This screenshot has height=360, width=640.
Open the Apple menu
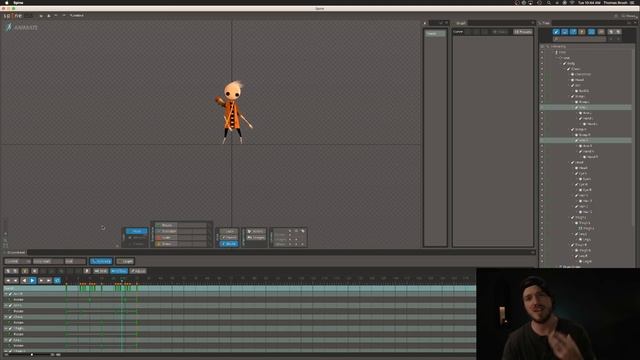[x=7, y=2]
